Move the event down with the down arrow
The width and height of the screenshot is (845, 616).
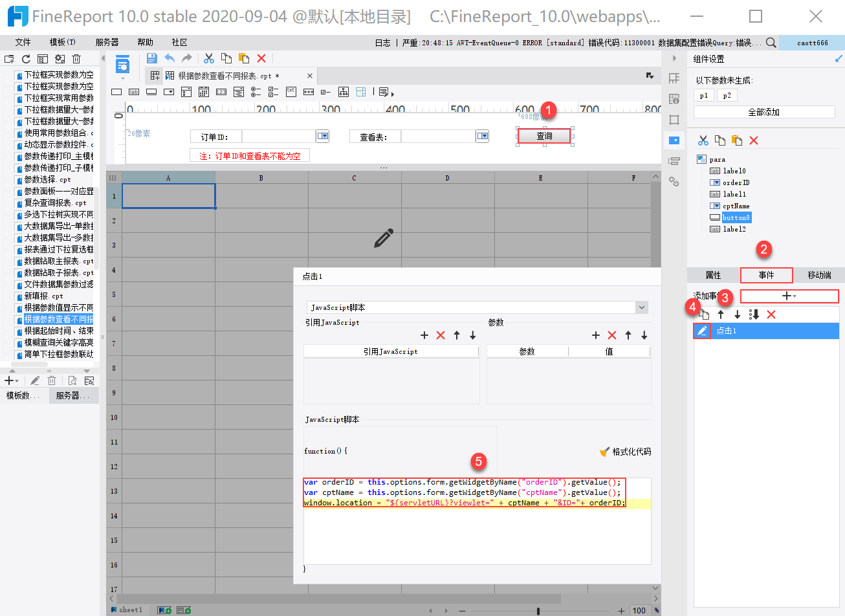[737, 314]
